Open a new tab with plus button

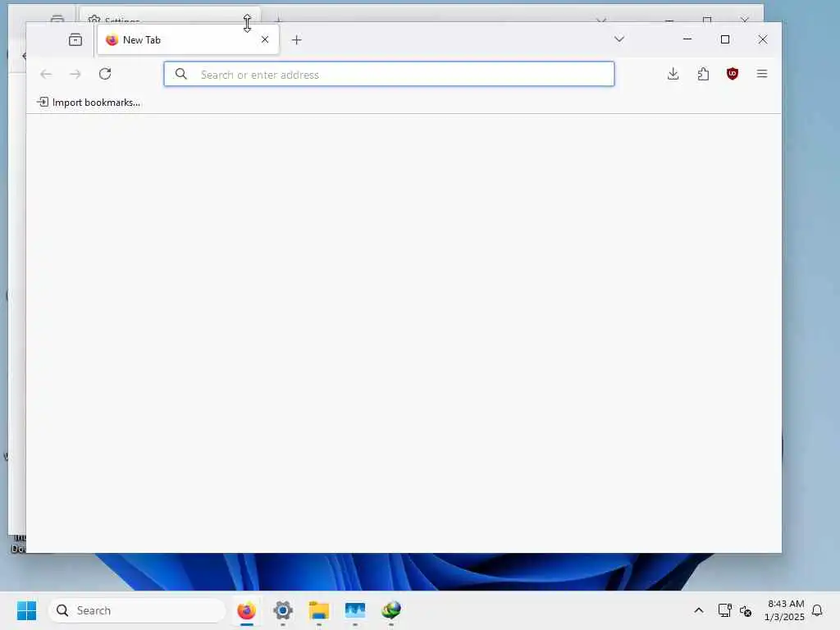pos(296,39)
